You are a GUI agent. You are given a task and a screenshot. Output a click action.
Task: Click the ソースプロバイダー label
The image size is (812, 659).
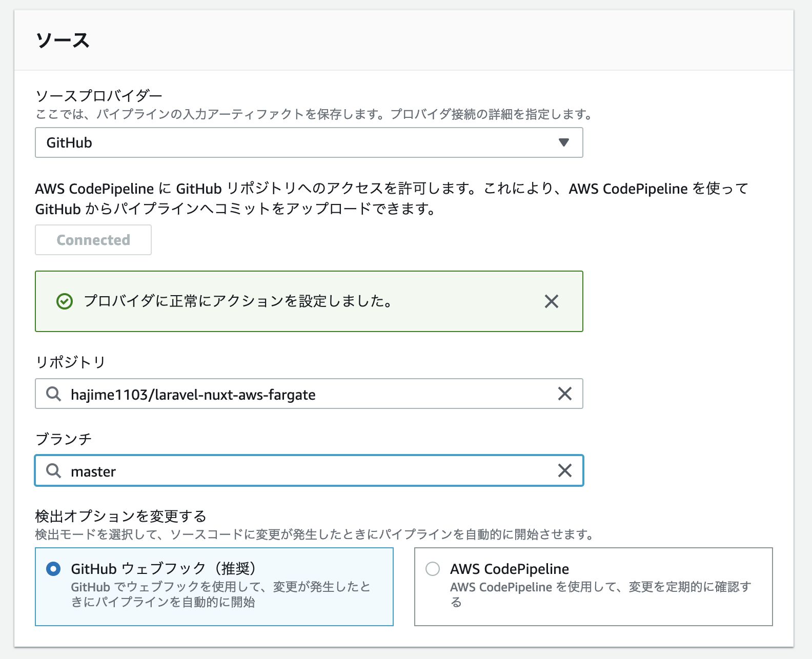[99, 95]
